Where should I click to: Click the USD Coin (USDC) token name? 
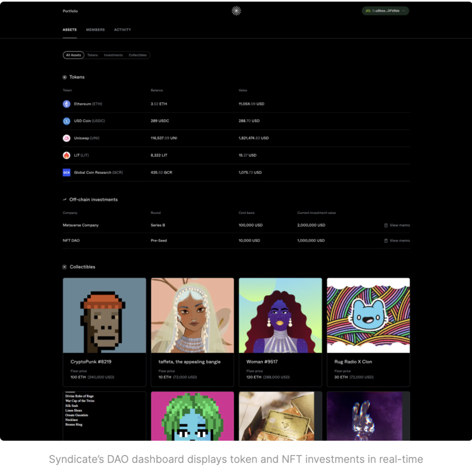point(89,121)
